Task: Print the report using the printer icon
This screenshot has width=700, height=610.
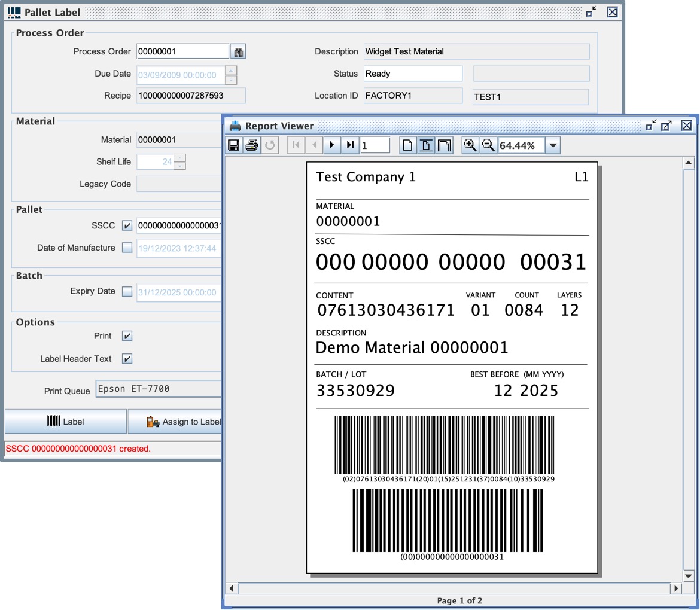Action: (x=252, y=145)
